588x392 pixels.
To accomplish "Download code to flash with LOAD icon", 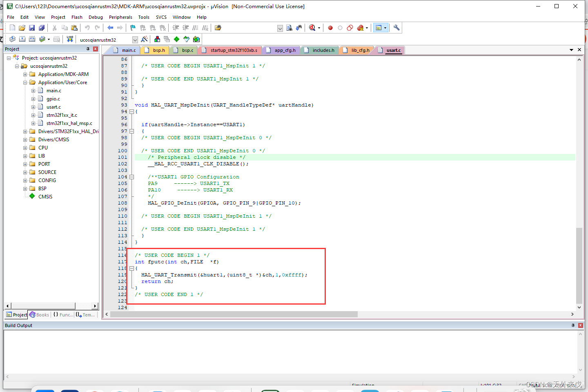I will (69, 39).
